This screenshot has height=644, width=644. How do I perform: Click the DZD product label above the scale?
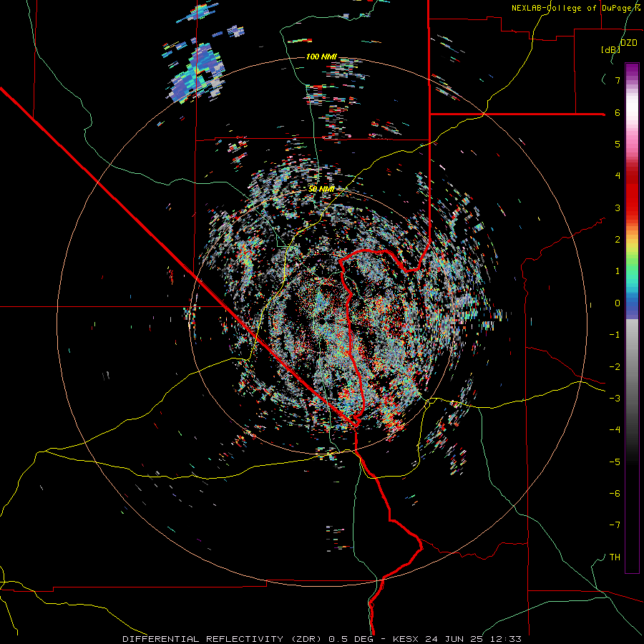click(629, 43)
